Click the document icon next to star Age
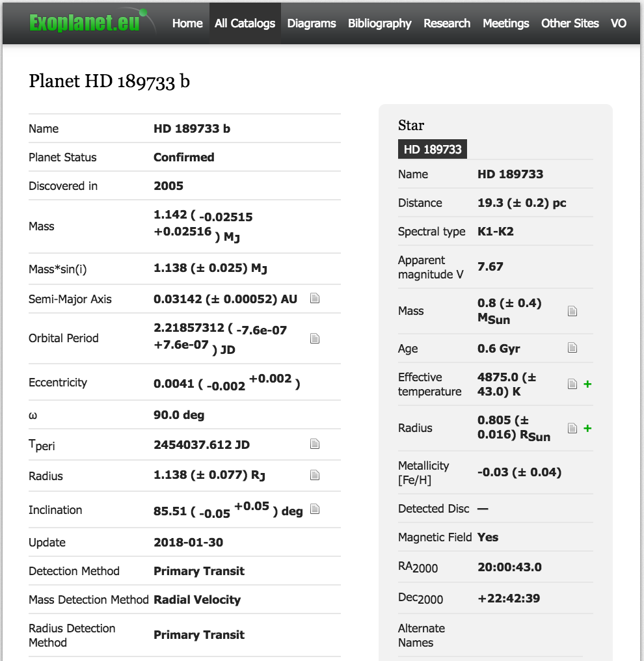This screenshot has height=661, width=644. [572, 348]
